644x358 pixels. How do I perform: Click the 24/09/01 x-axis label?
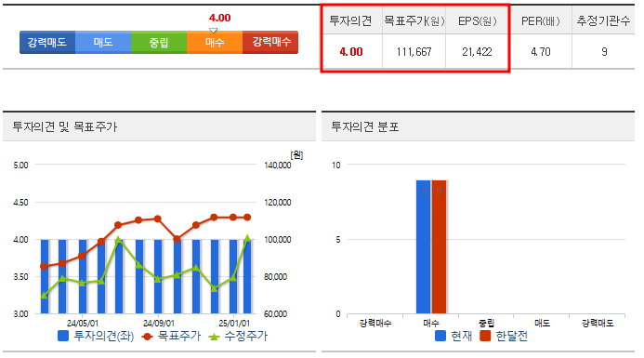[x=159, y=324]
